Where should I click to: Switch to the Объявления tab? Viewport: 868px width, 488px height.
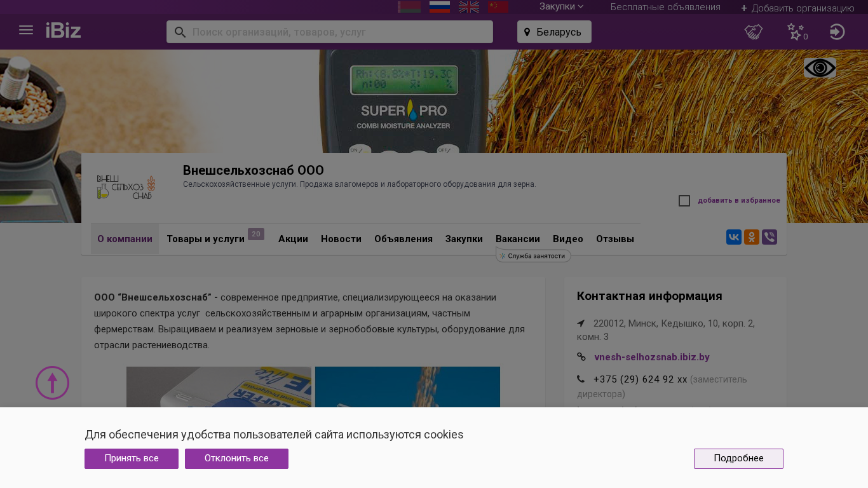pos(403,239)
